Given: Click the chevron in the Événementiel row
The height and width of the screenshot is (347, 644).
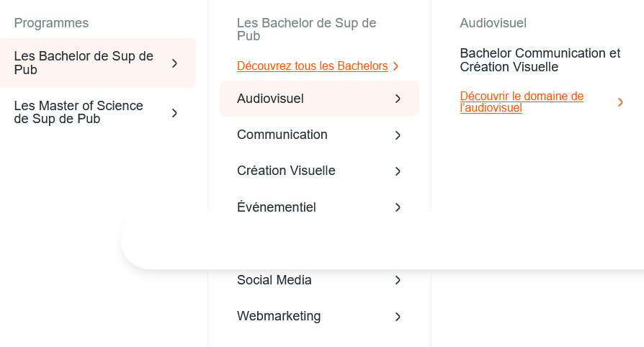Looking at the screenshot, I should coord(398,207).
